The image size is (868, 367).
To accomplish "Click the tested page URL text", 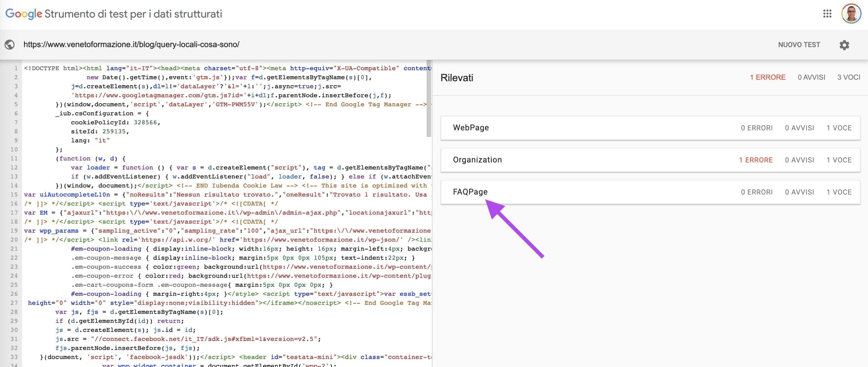I will coord(131,44).
